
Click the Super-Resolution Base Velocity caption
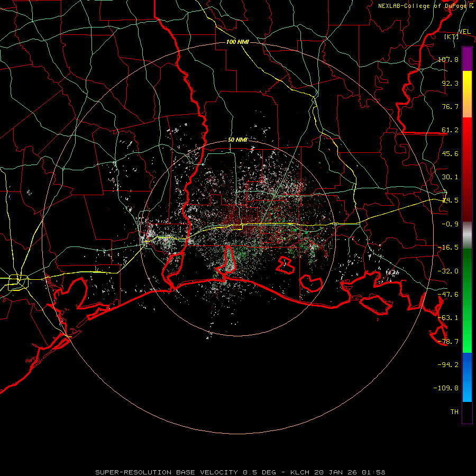241,472
